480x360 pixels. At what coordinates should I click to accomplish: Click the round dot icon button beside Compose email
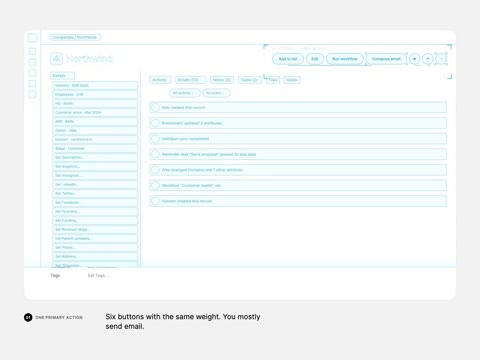point(415,59)
